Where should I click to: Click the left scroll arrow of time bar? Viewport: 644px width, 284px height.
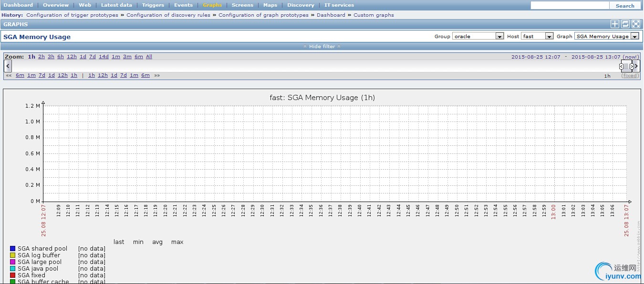8,66
